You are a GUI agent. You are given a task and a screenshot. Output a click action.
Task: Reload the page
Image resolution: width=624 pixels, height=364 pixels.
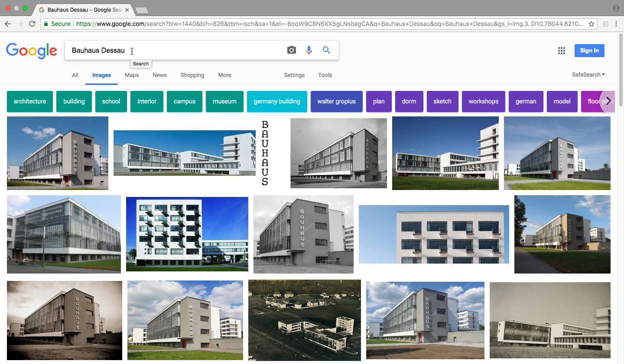32,24
